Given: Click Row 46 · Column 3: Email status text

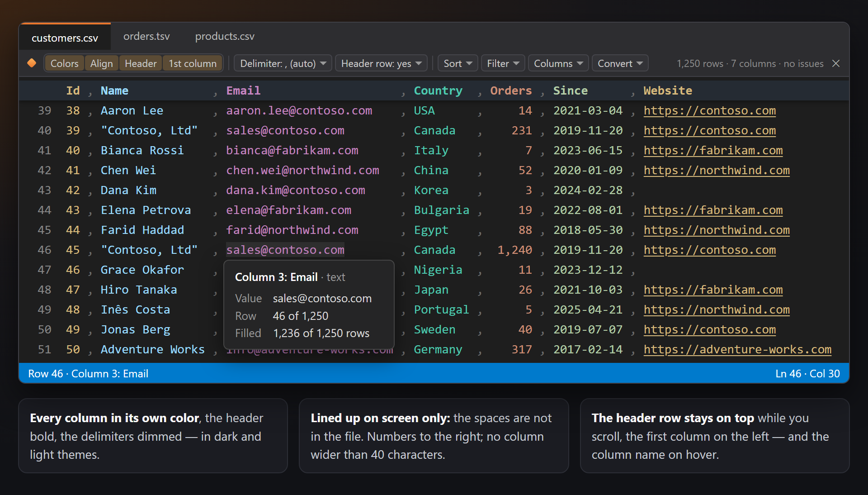Looking at the screenshot, I should pos(88,374).
